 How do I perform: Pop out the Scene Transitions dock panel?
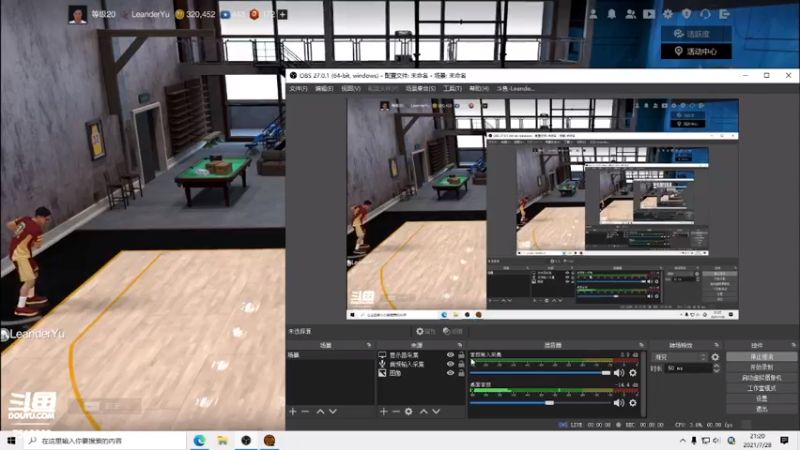(x=716, y=345)
